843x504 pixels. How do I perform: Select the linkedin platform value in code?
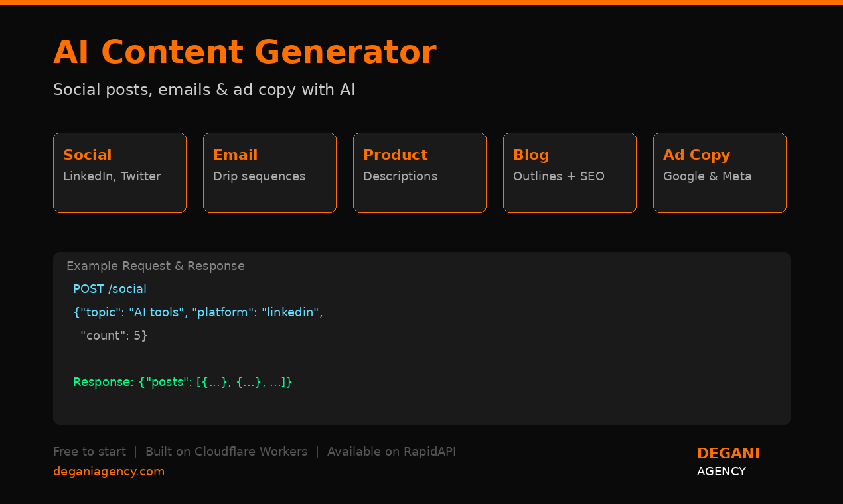(x=291, y=312)
